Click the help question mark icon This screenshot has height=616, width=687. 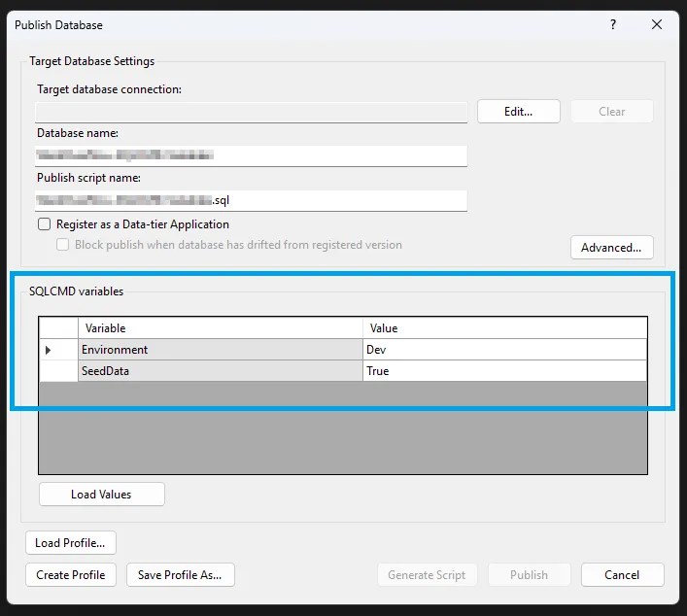(613, 24)
